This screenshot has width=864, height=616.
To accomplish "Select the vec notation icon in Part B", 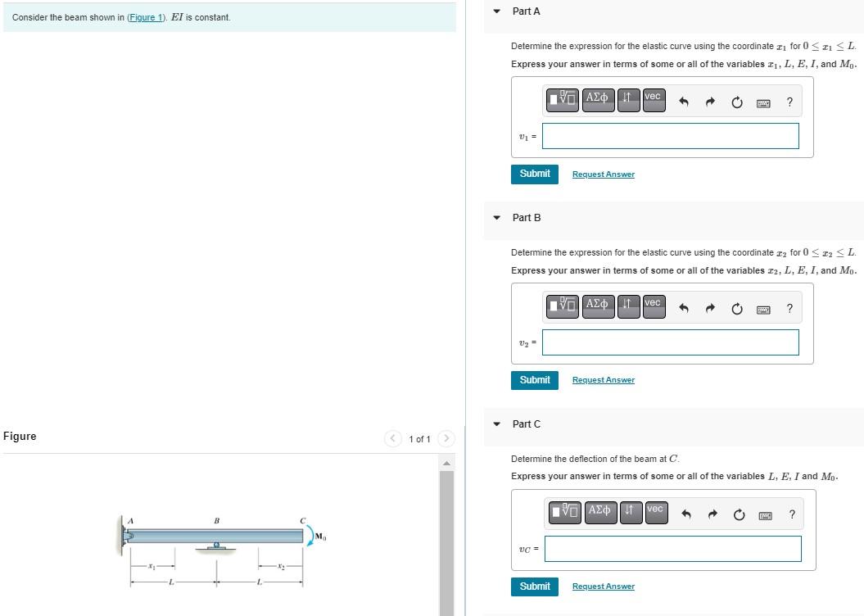I will point(653,305).
